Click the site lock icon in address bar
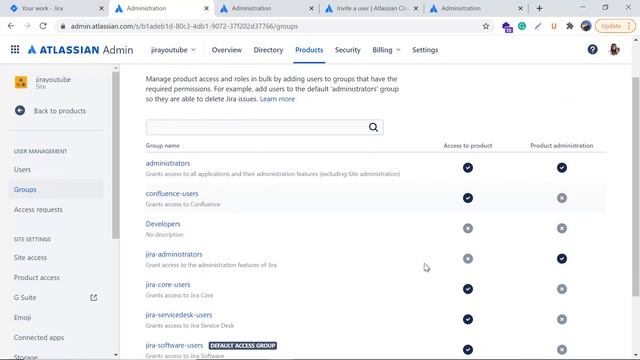The width and height of the screenshot is (640, 360). coord(62,26)
